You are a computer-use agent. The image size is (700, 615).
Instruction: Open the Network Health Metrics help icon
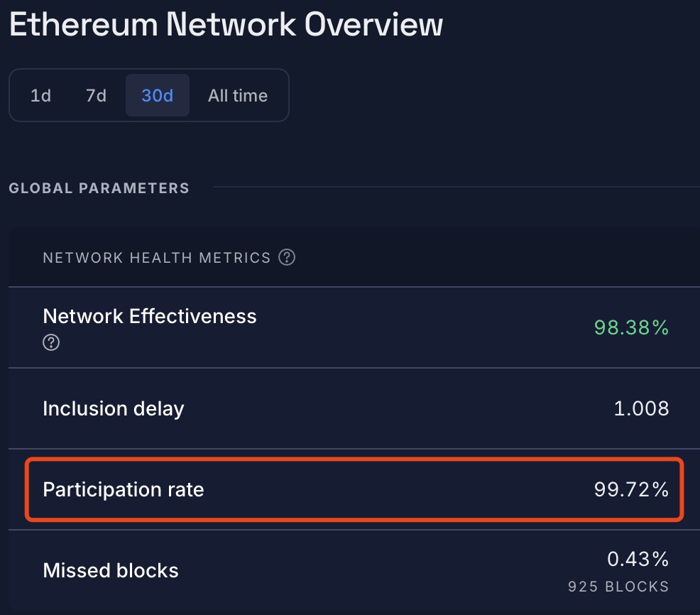(x=287, y=258)
